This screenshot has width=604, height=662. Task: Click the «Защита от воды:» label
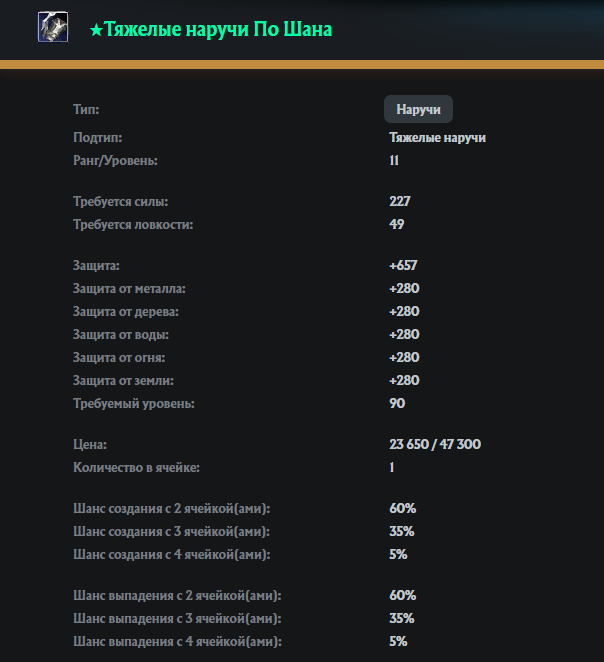120,334
